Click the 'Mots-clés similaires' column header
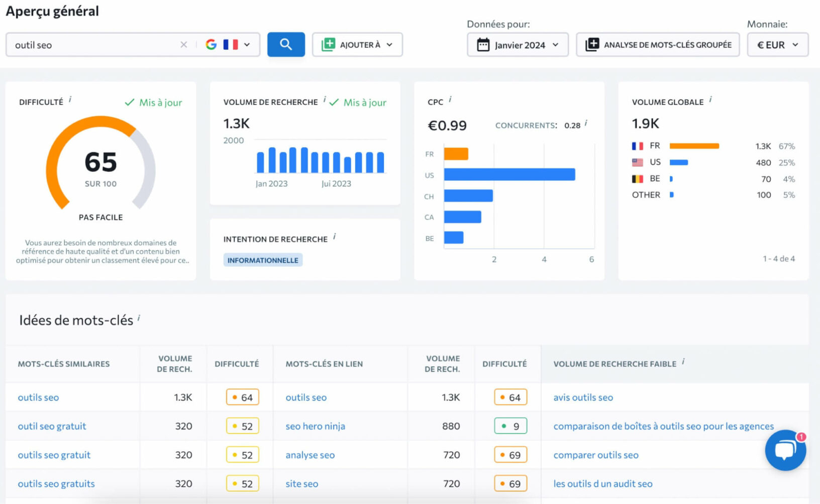The height and width of the screenshot is (504, 820). [64, 364]
